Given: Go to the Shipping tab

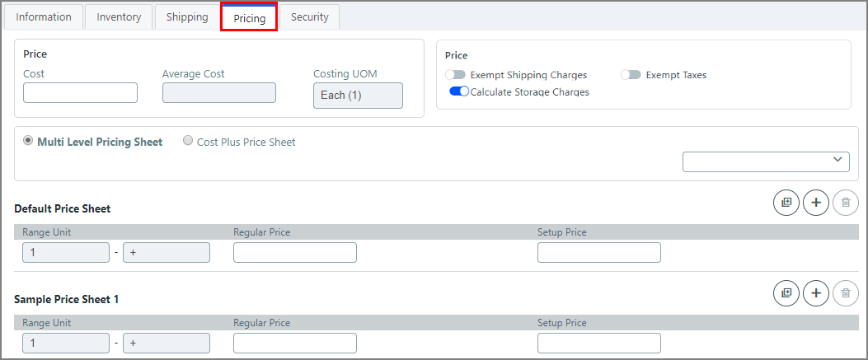Looking at the screenshot, I should click(x=187, y=16).
